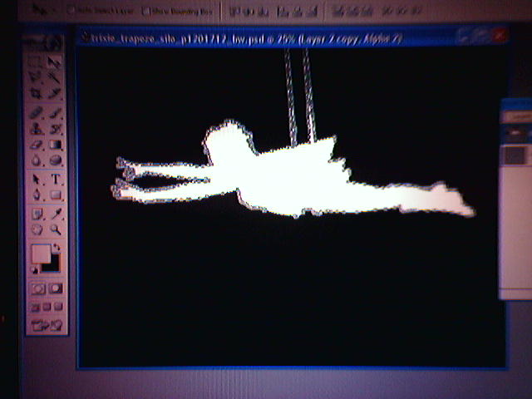Image resolution: width=532 pixels, height=399 pixels.
Task: Select the Zoom magnifier tool
Action: pyautogui.click(x=56, y=229)
